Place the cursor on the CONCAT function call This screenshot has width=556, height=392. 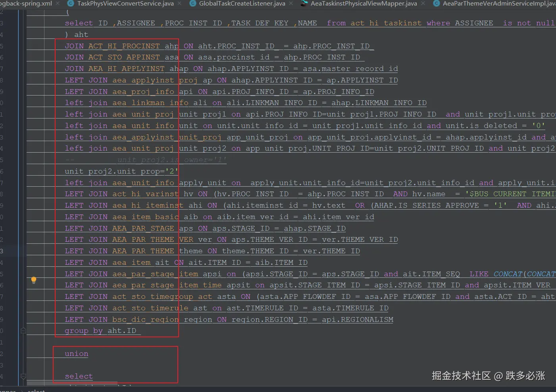(x=508, y=273)
